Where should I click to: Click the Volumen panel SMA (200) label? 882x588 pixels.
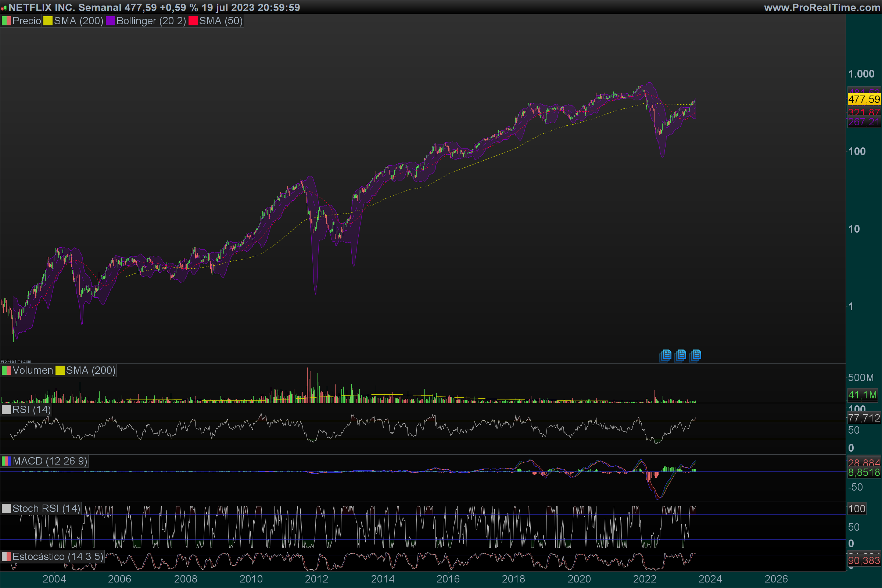tap(90, 370)
